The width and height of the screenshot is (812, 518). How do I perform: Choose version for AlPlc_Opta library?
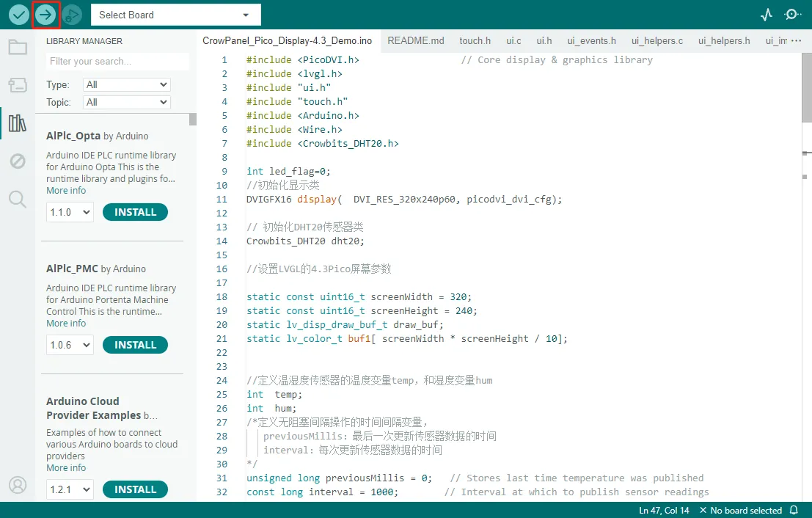70,212
